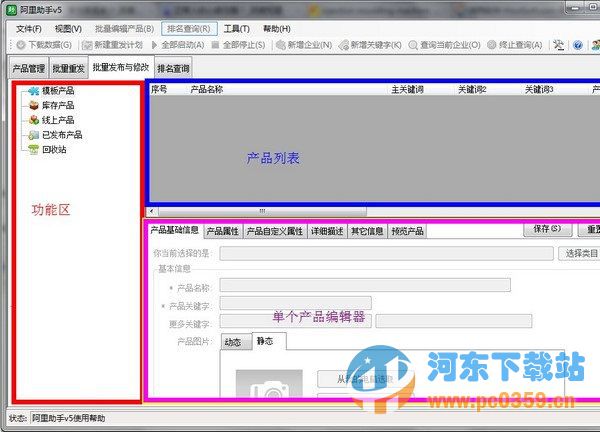Open the 预览产品 tab

click(408, 231)
